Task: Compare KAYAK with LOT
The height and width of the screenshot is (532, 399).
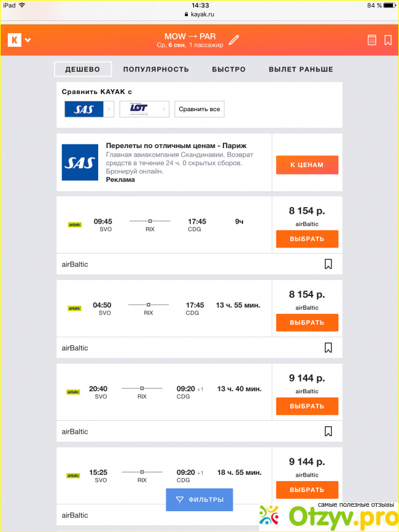Action: tap(144, 109)
